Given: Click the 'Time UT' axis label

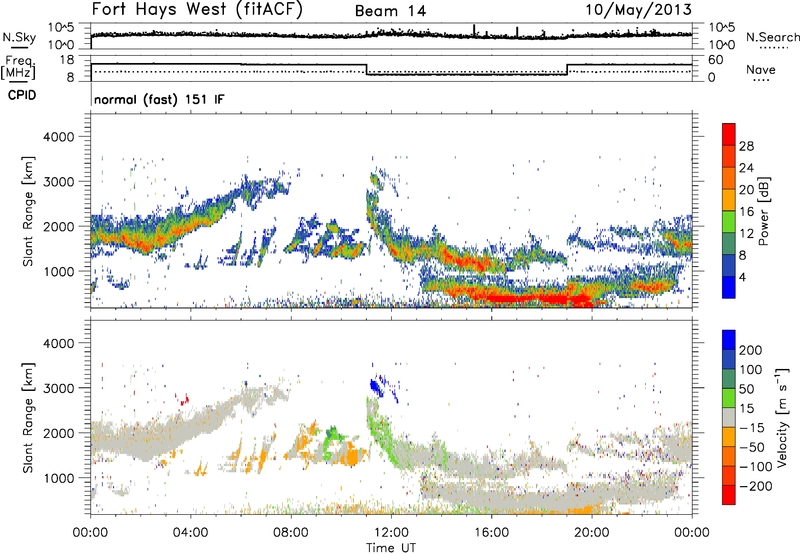Looking at the screenshot, I should 391,547.
